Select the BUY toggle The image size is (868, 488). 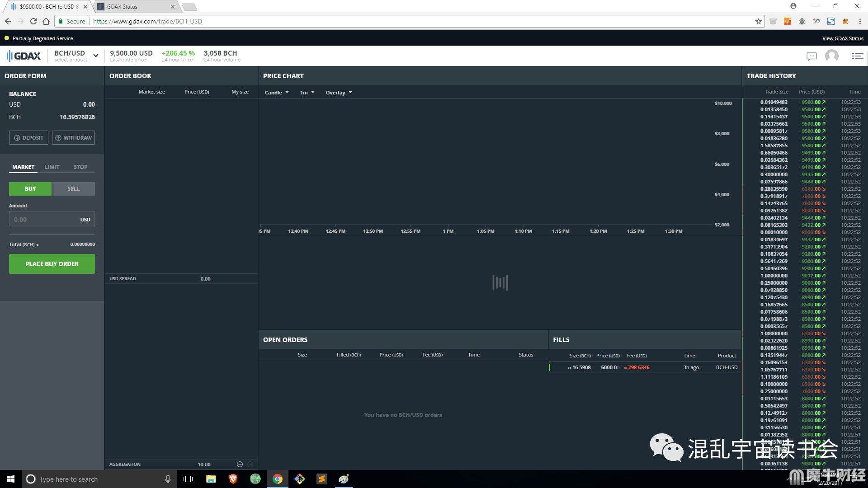(30, 189)
